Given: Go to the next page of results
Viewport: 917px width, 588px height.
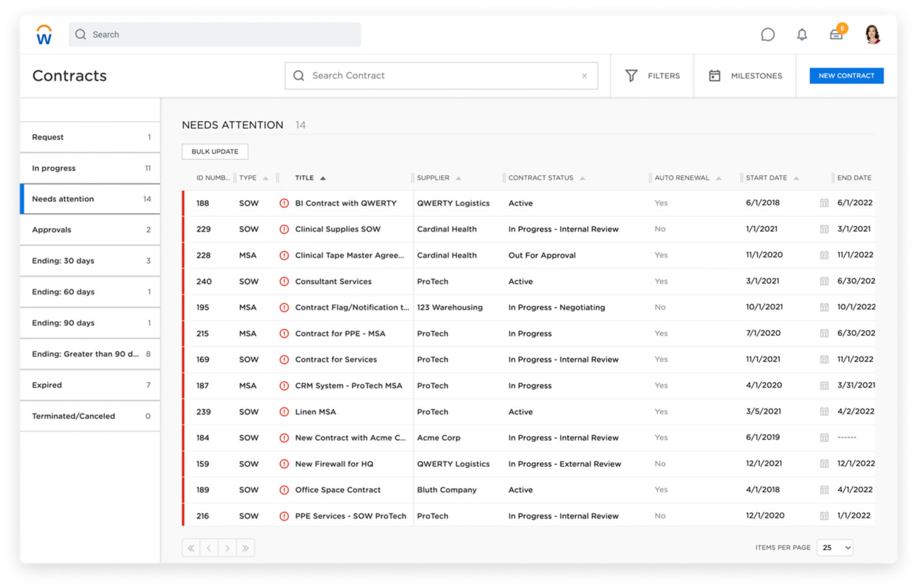Looking at the screenshot, I should point(227,548).
